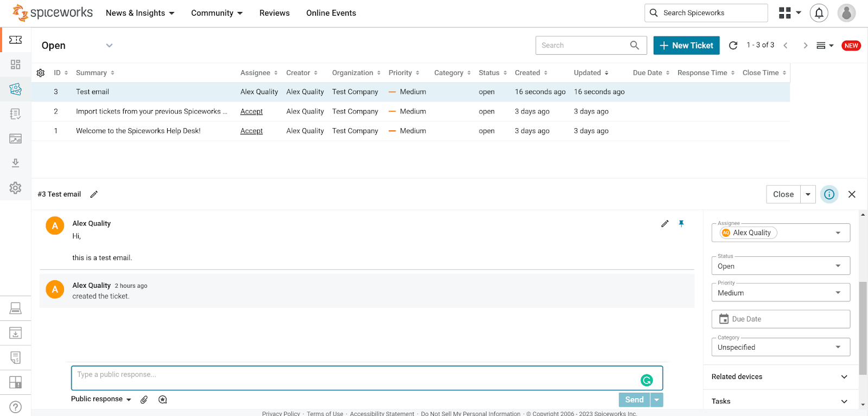
Task: Open the apps grid icon
Action: click(x=784, y=13)
